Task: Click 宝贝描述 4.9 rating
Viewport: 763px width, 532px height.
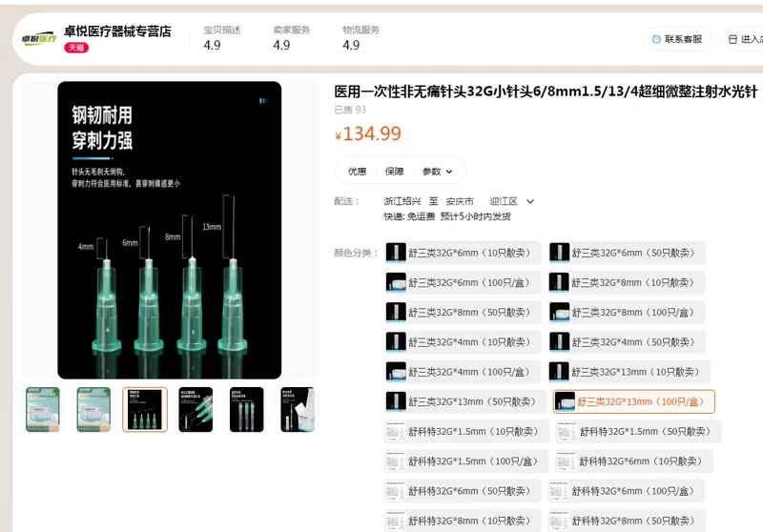Action: [x=222, y=37]
